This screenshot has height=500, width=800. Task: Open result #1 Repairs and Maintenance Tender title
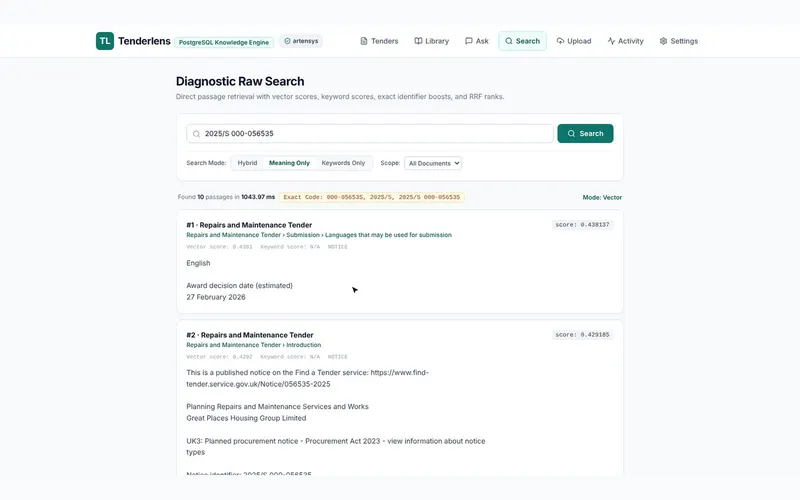[249, 225]
